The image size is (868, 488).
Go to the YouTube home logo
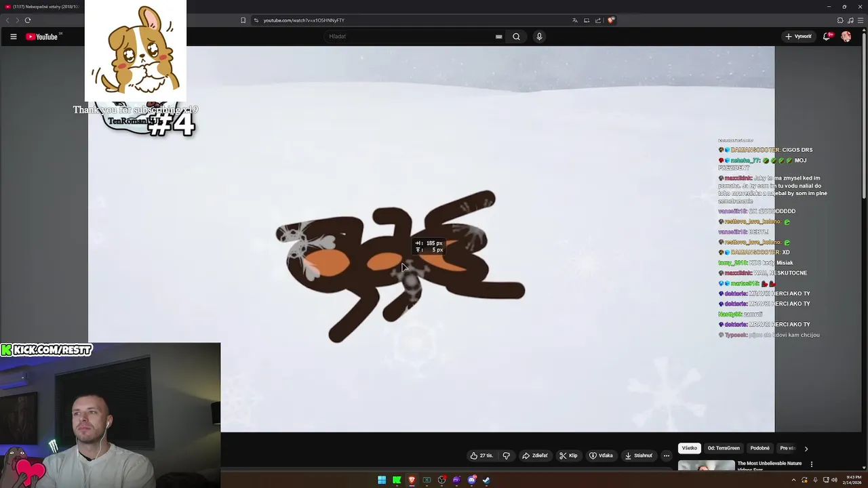(43, 37)
